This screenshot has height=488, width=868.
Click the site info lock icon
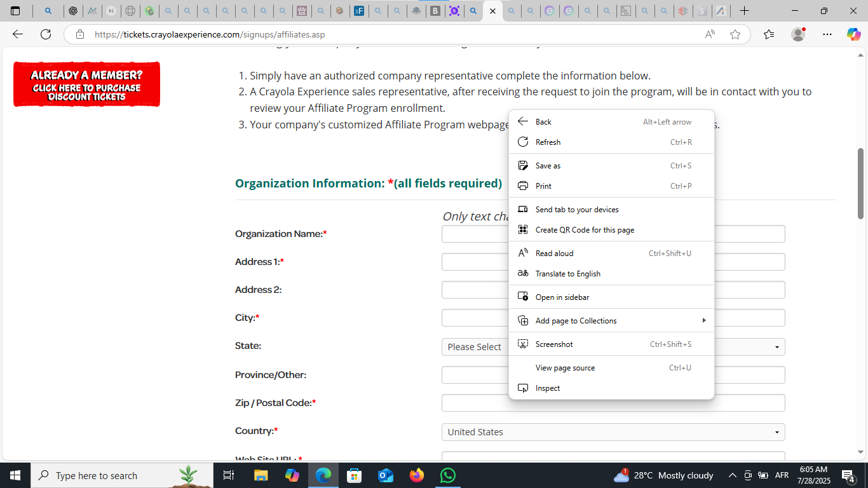tap(79, 34)
